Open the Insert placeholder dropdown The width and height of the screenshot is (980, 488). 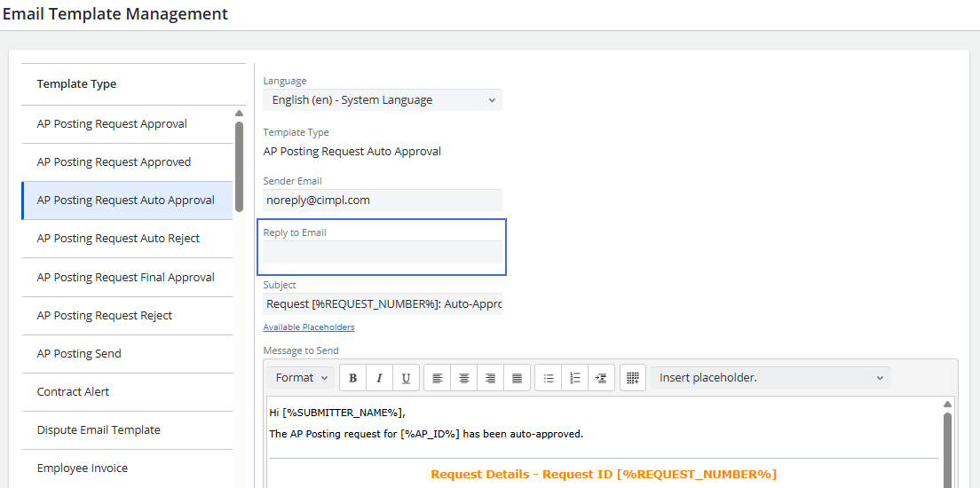point(770,377)
